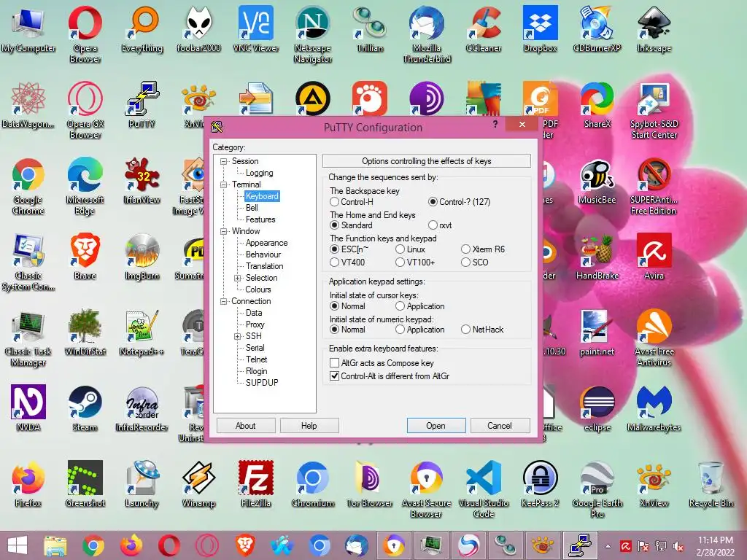Open Brave browser desktop icon
Viewport: 747px width, 560px height.
[85, 257]
